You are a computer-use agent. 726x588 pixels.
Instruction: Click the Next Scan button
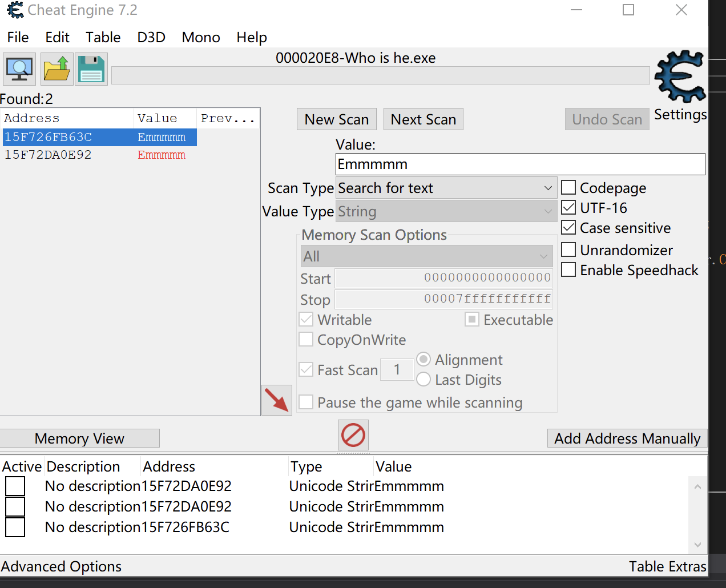pos(424,119)
